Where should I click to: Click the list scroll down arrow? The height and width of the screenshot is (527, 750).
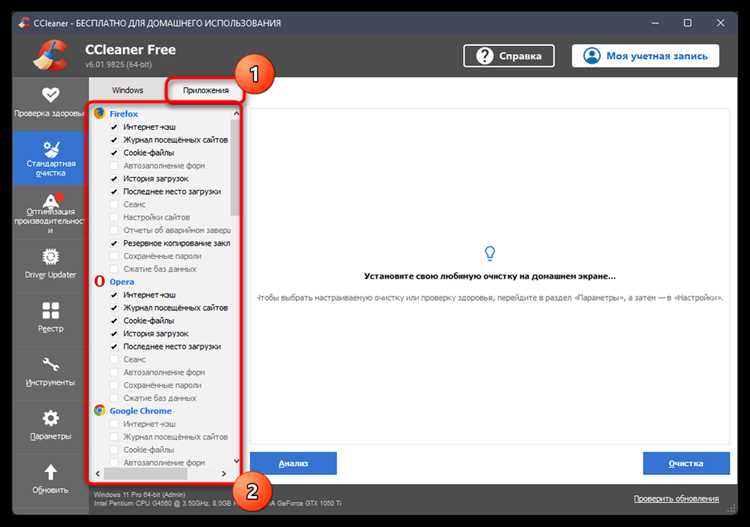click(236, 461)
